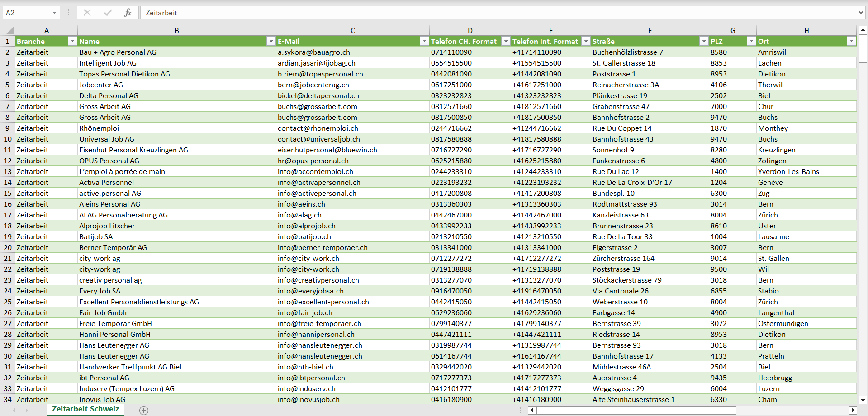Screen dimensions: 868x416
Task: Click cell 'Rue De La Croix-D'Or 17'
Action: click(x=650, y=182)
